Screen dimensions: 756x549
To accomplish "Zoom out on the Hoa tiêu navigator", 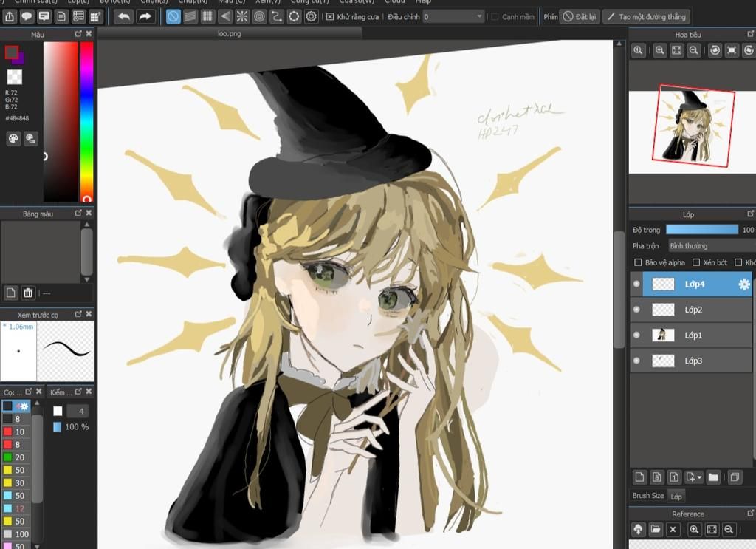I will click(694, 50).
